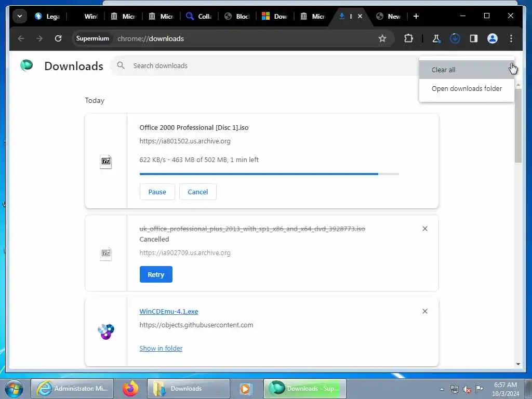Viewport: 532px width, 399px height.
Task: Show WinCDEmu-4.1.exe in folder
Action: [161, 349]
